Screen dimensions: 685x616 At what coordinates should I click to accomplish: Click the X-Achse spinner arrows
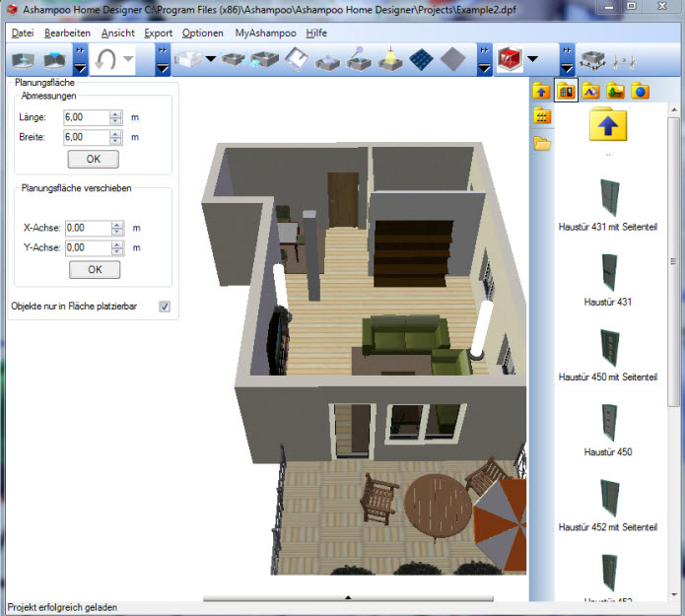[x=117, y=228]
